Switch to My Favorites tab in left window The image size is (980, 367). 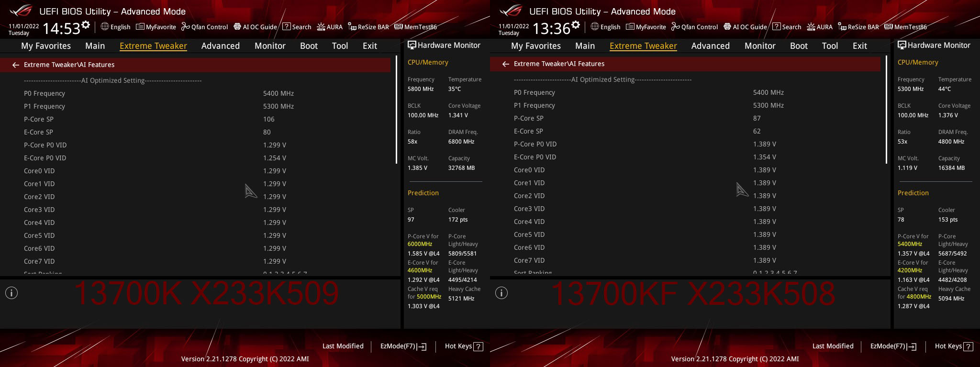click(46, 46)
